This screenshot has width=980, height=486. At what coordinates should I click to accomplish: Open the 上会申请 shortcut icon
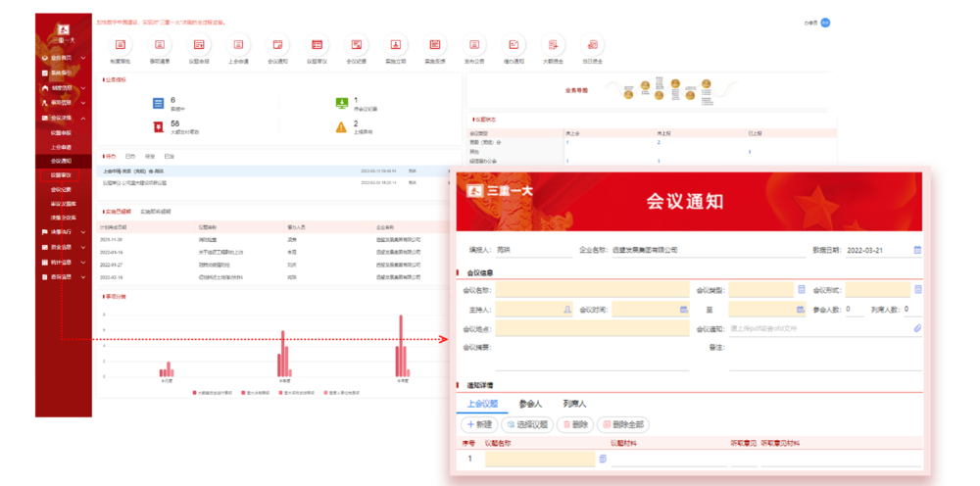click(x=238, y=45)
